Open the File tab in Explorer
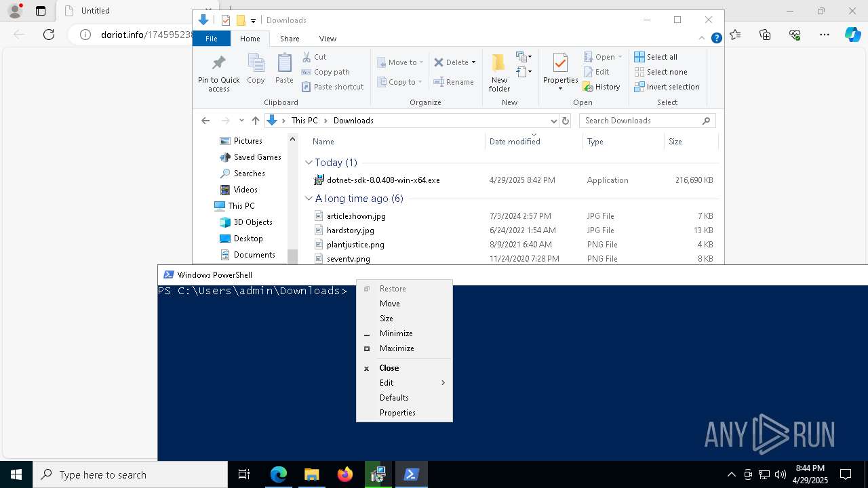 click(212, 39)
